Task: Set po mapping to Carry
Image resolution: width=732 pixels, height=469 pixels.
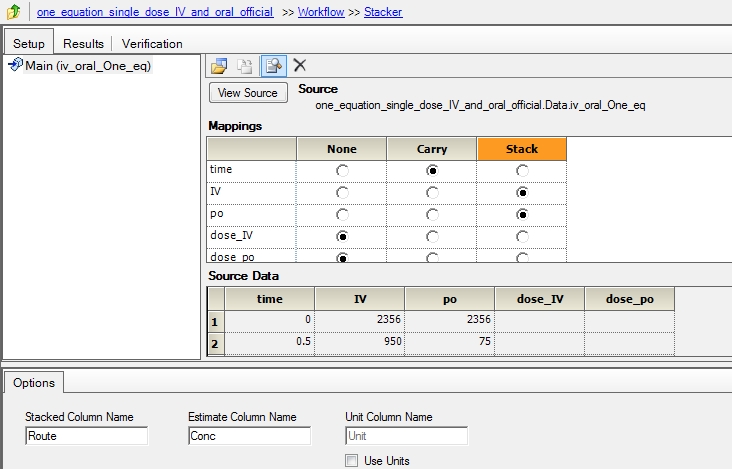Action: (432, 215)
